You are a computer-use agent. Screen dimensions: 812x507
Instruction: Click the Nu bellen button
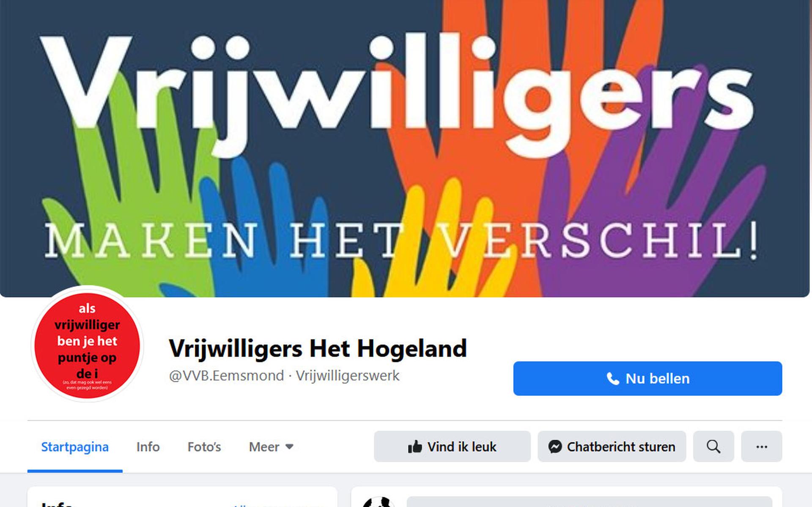coord(647,378)
